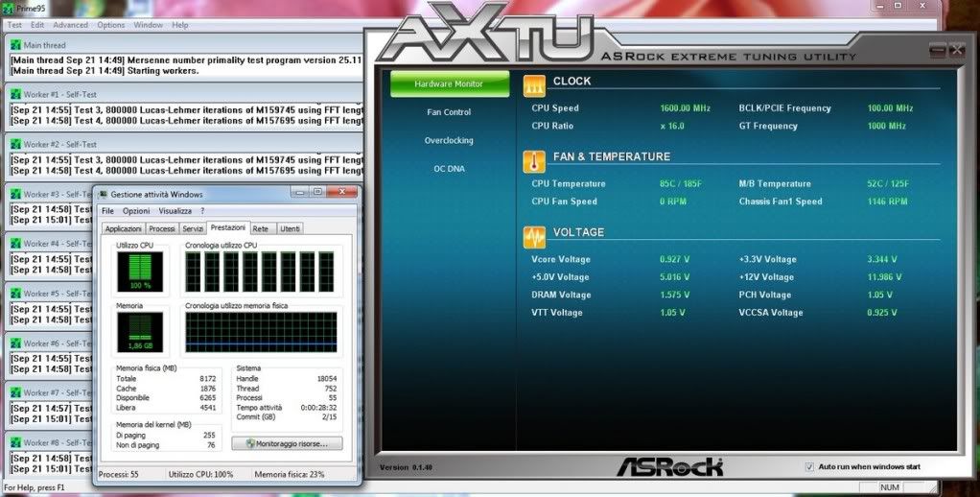Image resolution: width=980 pixels, height=497 pixels.
Task: Open the Opzioni menu in Task Manager
Action: pos(136,211)
